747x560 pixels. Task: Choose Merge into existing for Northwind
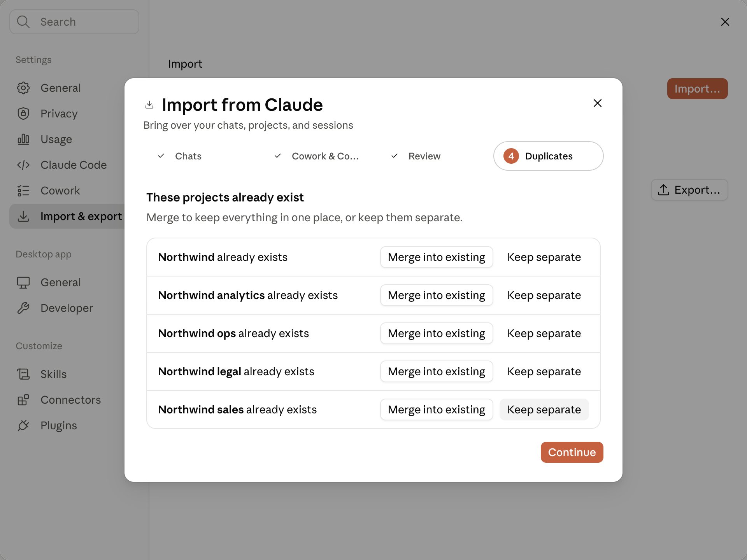point(437,257)
